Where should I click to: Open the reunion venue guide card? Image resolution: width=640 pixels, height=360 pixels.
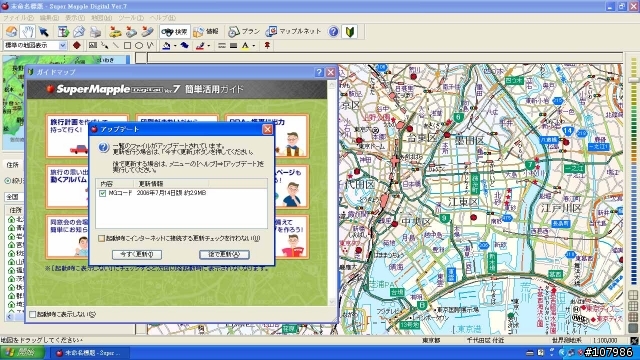(x=67, y=237)
